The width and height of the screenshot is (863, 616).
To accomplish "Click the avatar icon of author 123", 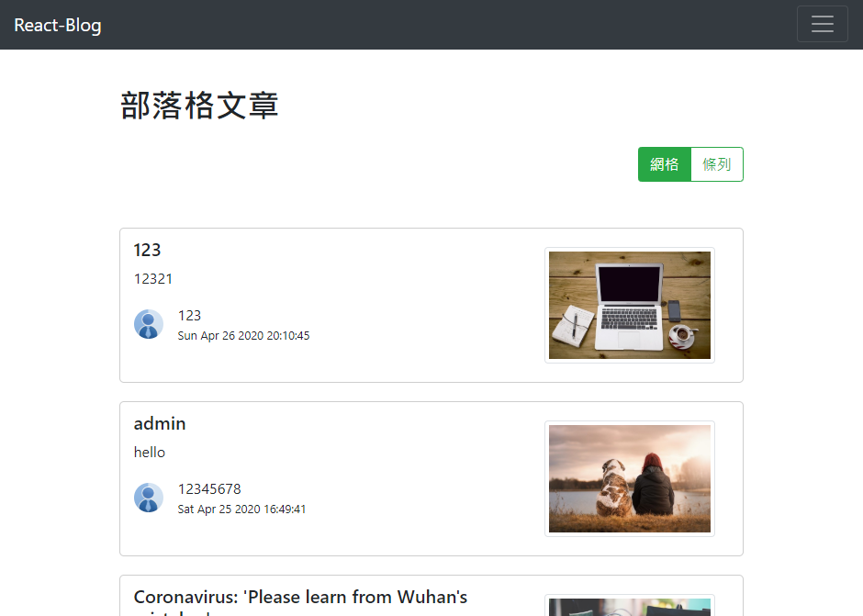I will click(x=148, y=324).
